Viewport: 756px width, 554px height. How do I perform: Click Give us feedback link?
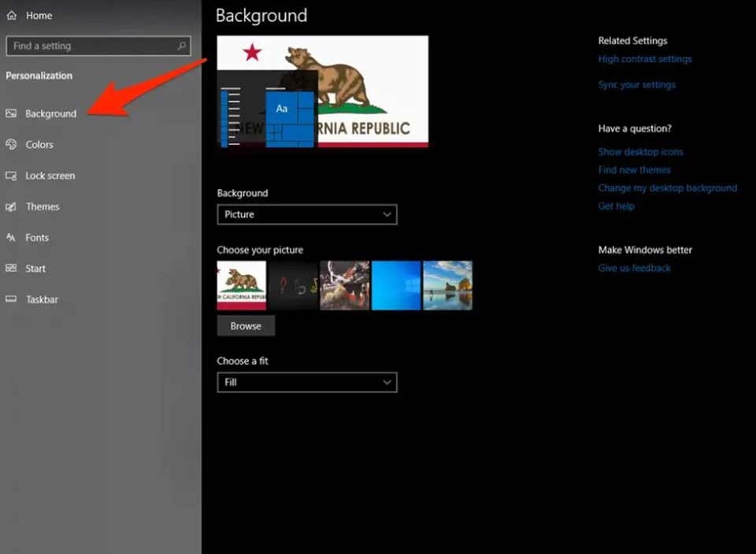pyautogui.click(x=634, y=268)
